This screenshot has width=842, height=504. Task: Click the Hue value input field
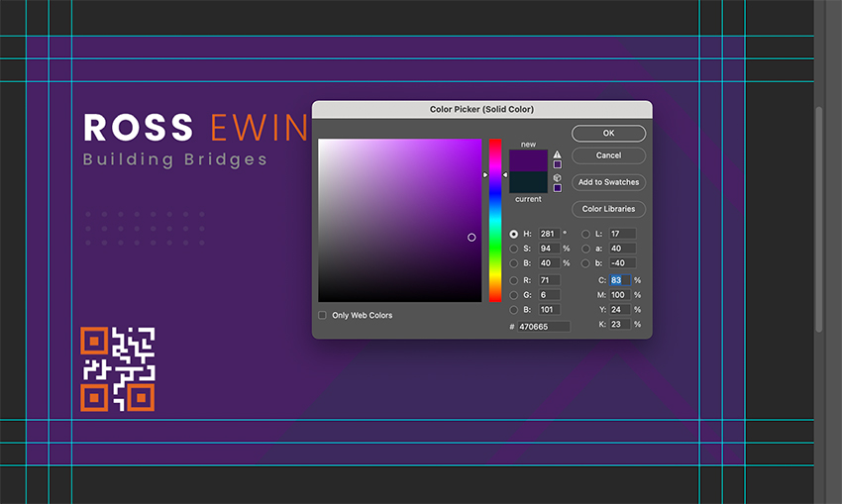pos(549,234)
